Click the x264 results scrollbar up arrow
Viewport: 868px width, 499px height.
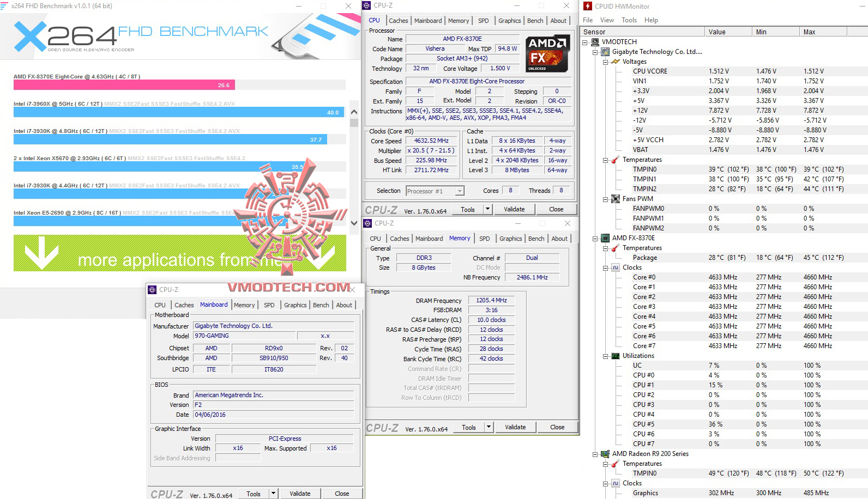point(354,112)
